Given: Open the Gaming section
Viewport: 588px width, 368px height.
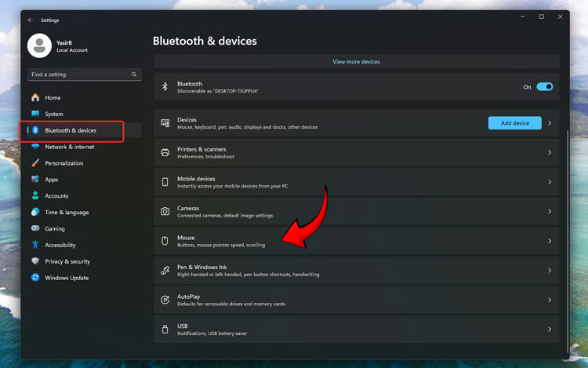Looking at the screenshot, I should (85, 228).
